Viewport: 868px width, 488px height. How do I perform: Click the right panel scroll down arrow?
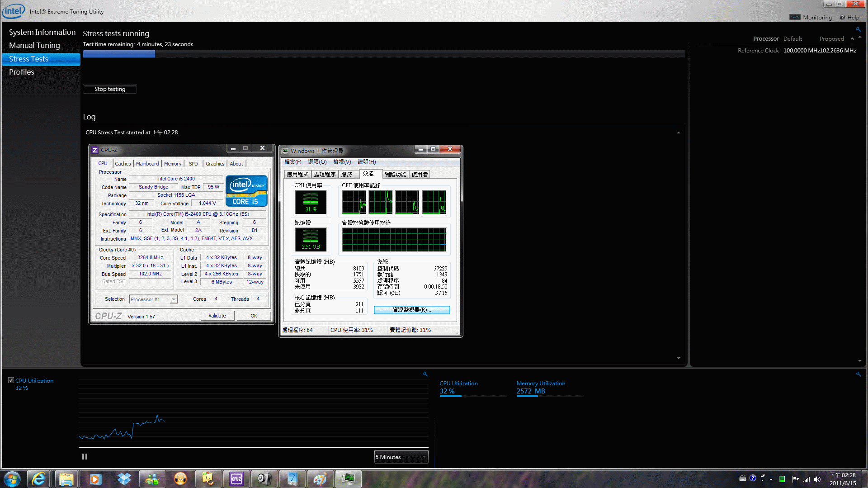click(859, 361)
